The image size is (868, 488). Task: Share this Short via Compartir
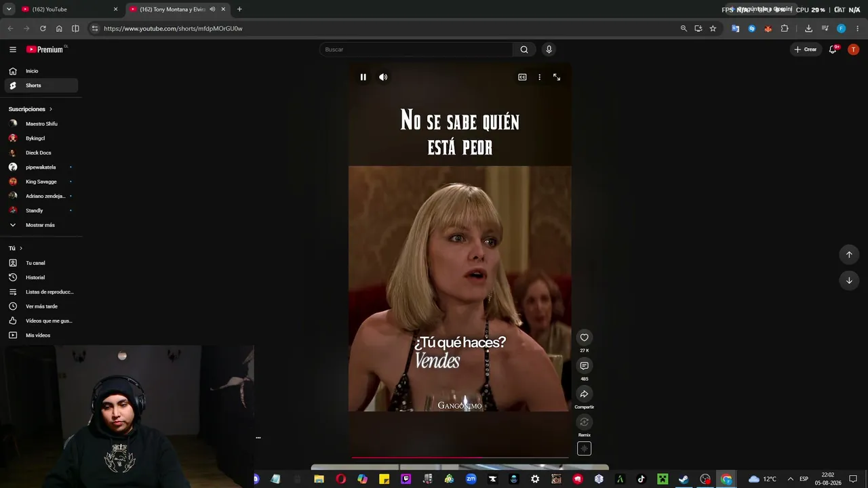[584, 394]
